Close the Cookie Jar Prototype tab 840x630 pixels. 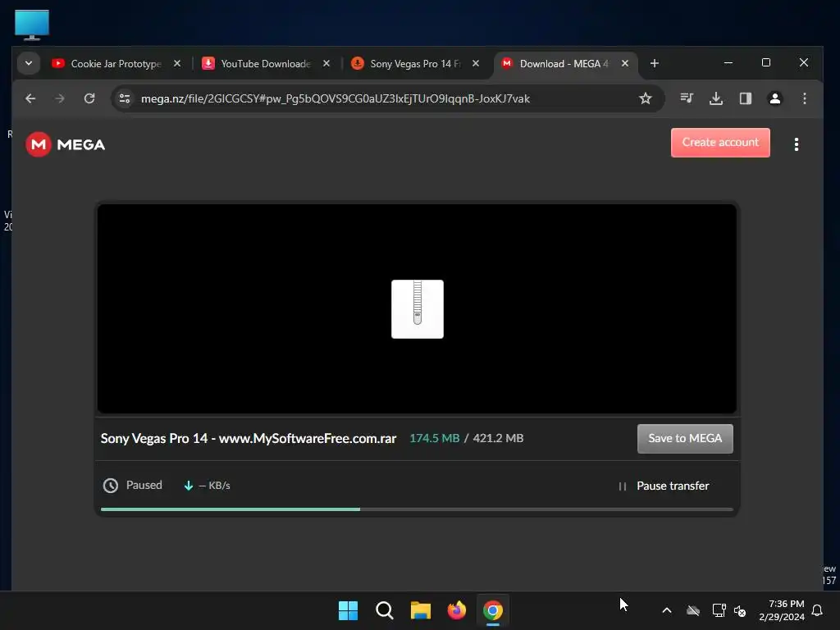pyautogui.click(x=177, y=63)
